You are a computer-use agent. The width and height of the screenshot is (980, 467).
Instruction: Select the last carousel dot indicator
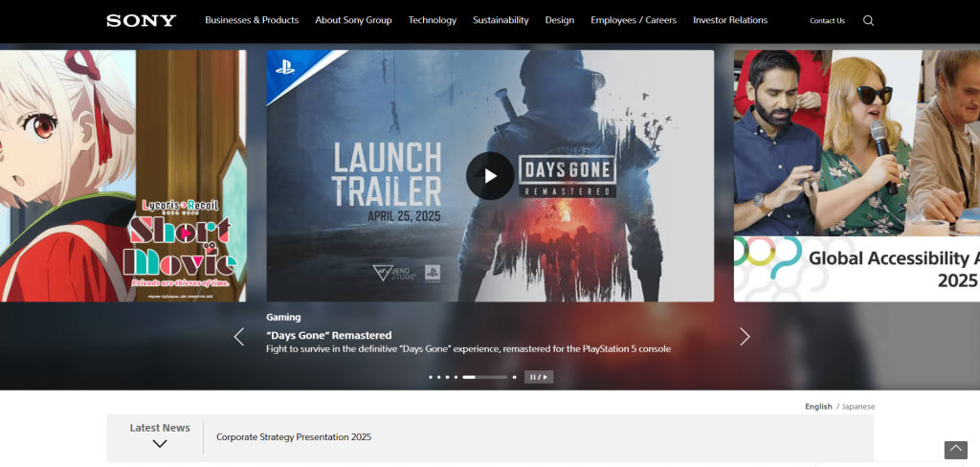514,377
